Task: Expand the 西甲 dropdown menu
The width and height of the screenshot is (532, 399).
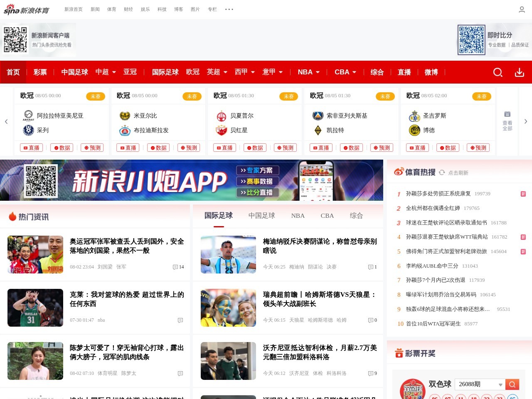Action: tap(253, 72)
